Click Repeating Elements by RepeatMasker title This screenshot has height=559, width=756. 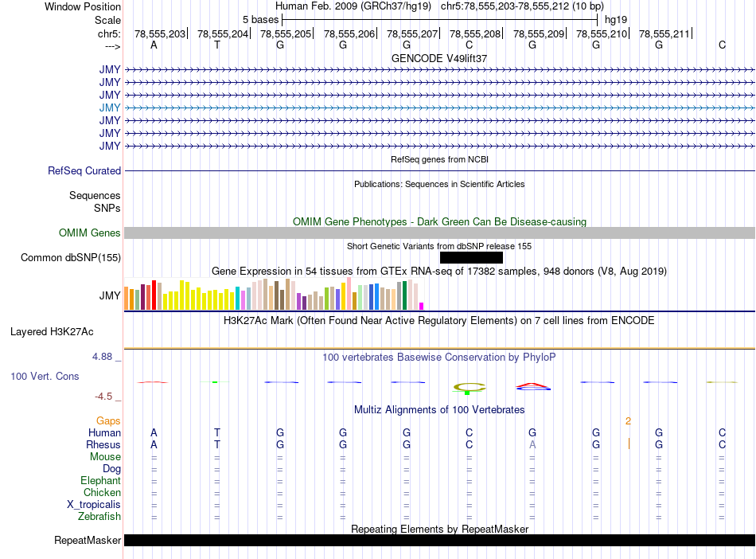[439, 529]
